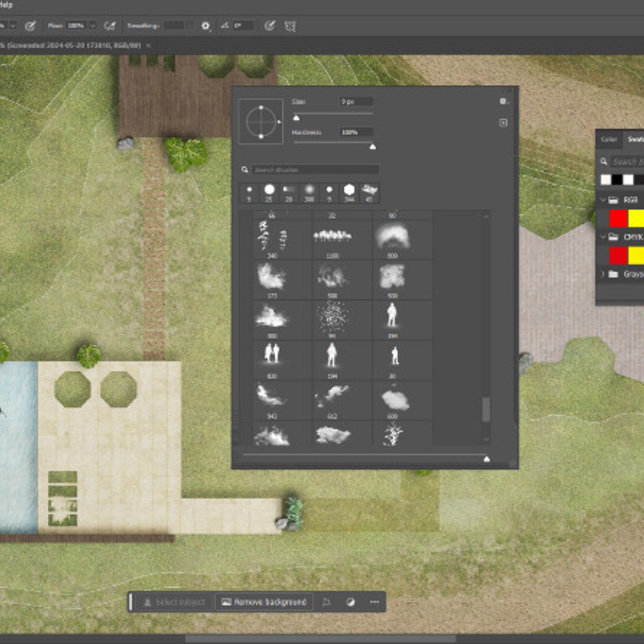The width and height of the screenshot is (644, 644).
Task: Open the Flow dropdown arrow
Action: pos(92,25)
